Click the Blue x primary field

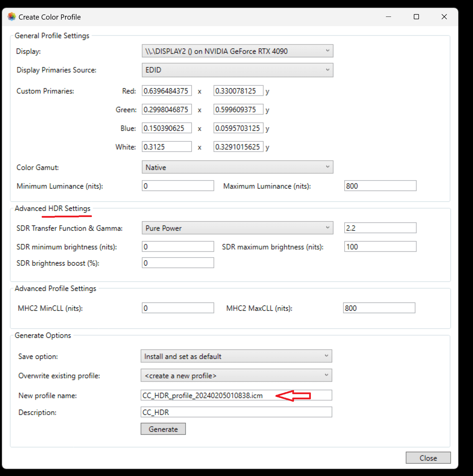167,128
